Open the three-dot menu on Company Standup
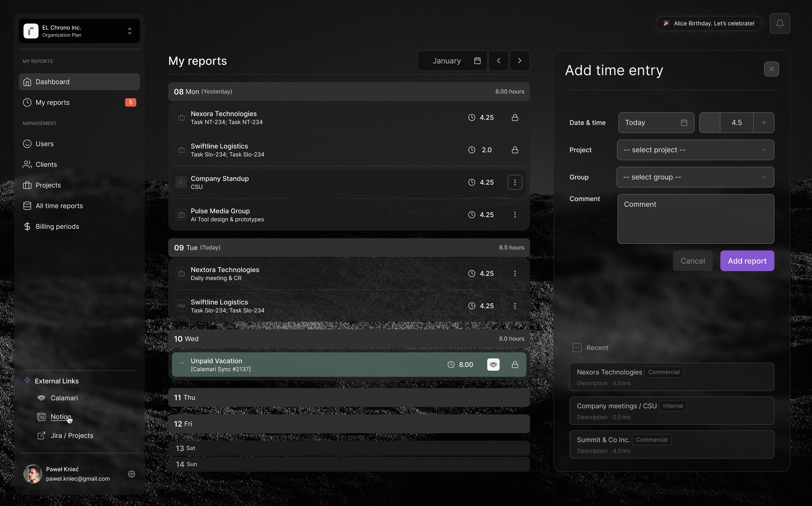 click(x=515, y=182)
